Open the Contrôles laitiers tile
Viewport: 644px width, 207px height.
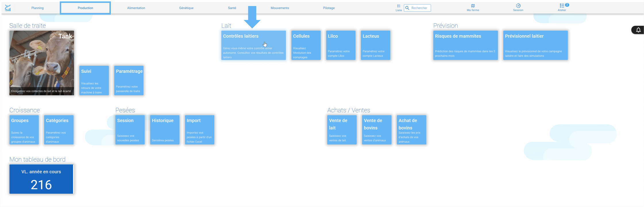254,45
